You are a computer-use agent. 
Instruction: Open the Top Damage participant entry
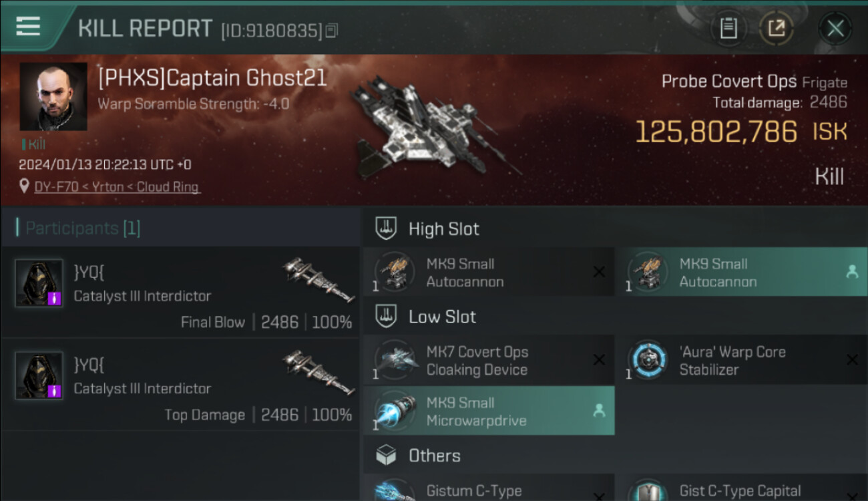180,385
